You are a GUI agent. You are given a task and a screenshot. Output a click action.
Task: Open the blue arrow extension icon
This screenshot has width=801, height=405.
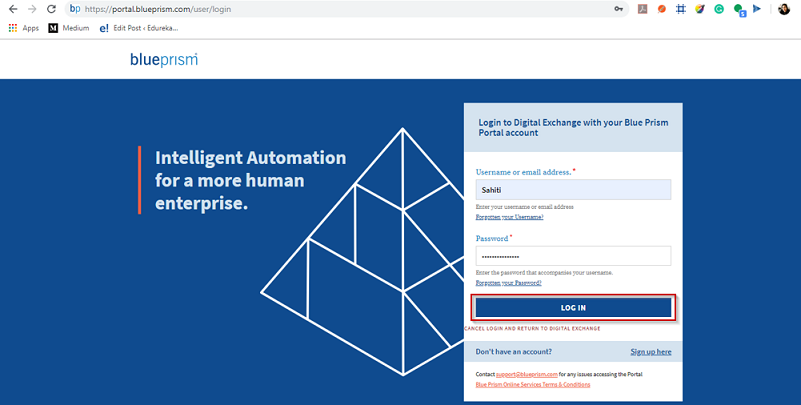(757, 9)
